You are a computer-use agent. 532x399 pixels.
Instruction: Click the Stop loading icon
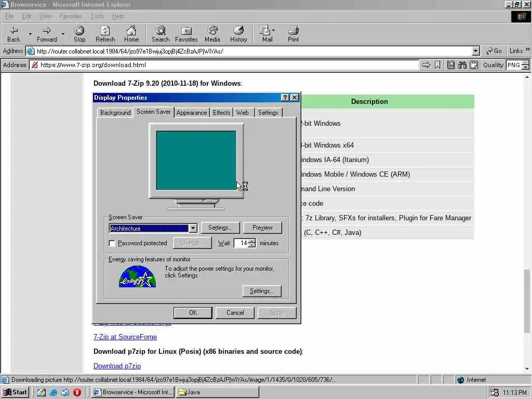tap(79, 31)
